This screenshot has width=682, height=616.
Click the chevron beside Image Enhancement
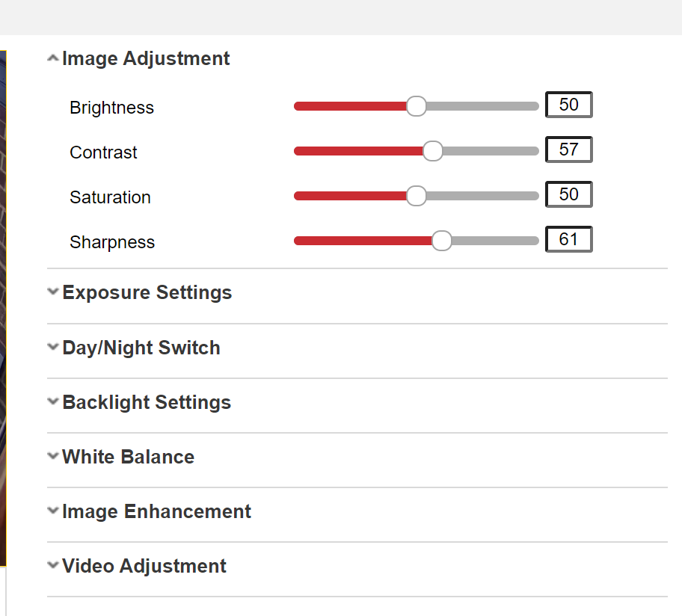[52, 511]
